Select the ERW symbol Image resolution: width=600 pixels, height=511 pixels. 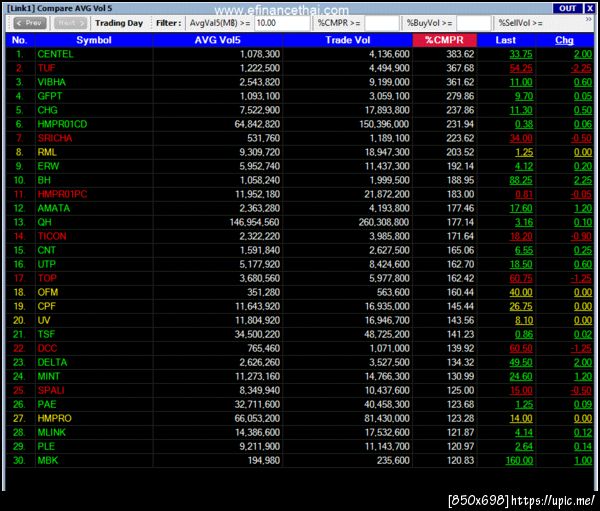(48, 166)
